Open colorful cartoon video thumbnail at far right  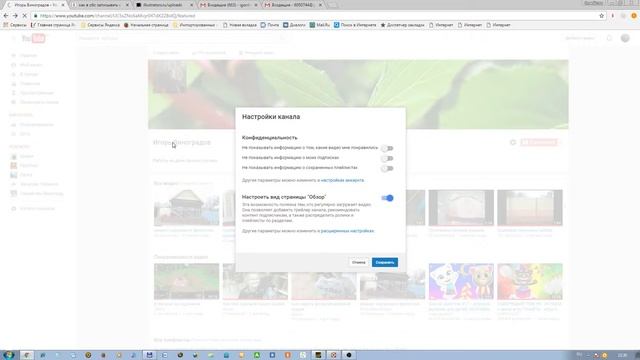click(x=530, y=282)
